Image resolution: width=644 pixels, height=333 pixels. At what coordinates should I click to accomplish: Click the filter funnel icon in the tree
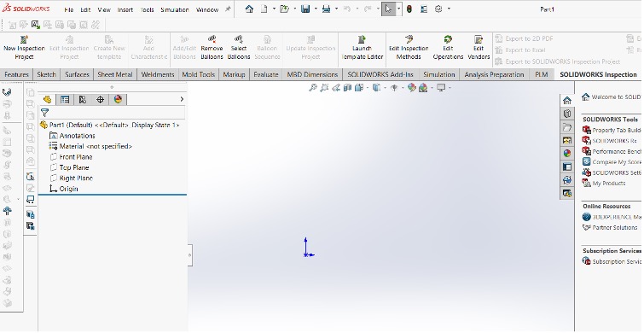(x=45, y=113)
